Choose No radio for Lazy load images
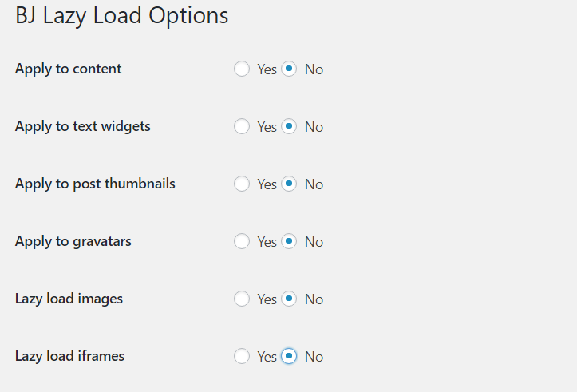The height and width of the screenshot is (392, 577). [289, 299]
